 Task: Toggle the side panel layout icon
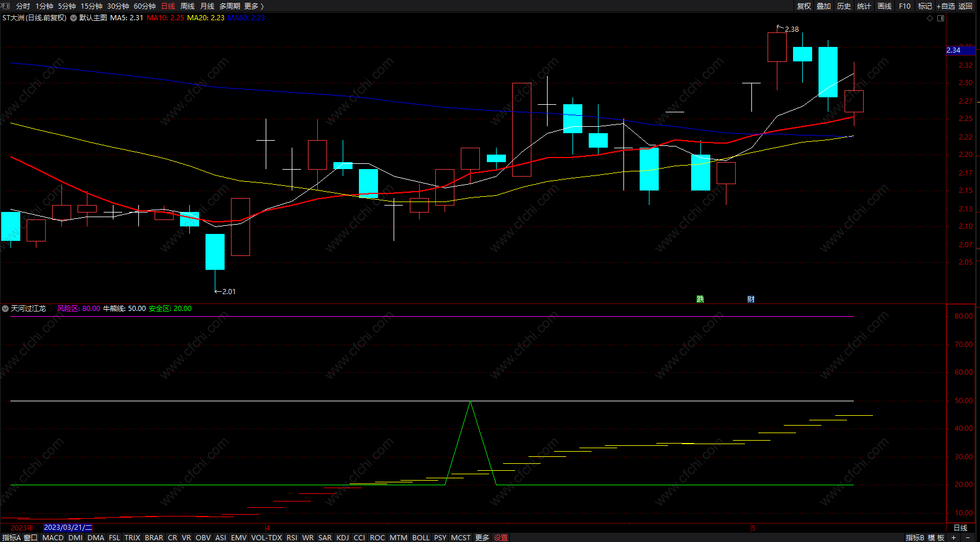pyautogui.click(x=941, y=19)
